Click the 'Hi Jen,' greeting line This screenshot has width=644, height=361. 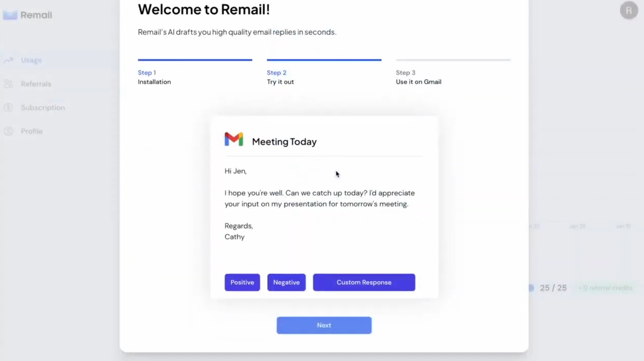[236, 171]
